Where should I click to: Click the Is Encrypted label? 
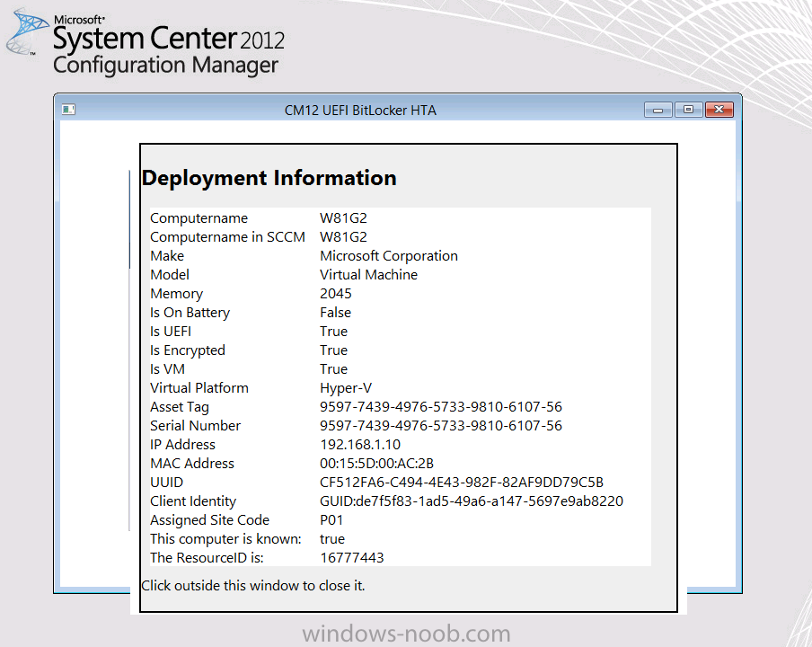(x=188, y=350)
